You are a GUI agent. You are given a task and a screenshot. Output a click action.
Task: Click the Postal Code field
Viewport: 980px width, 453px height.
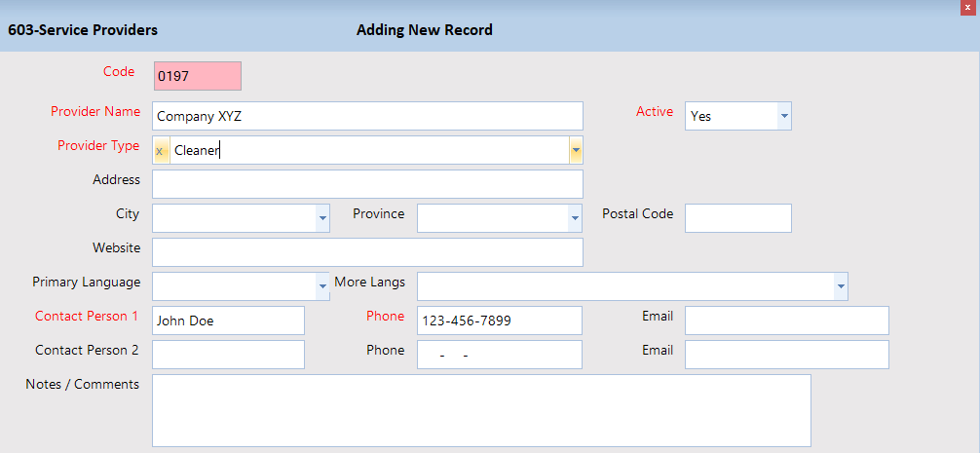click(x=737, y=218)
